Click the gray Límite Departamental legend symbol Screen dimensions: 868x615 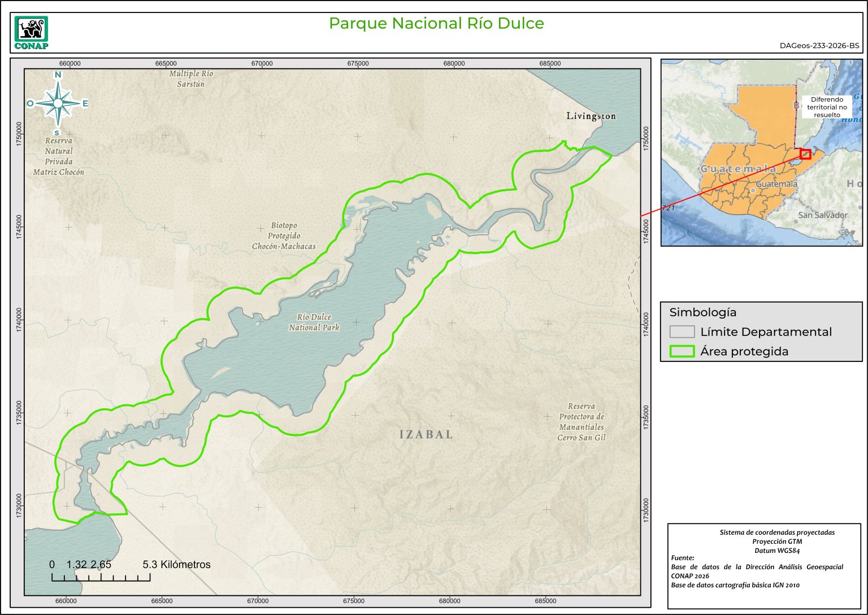click(x=682, y=332)
